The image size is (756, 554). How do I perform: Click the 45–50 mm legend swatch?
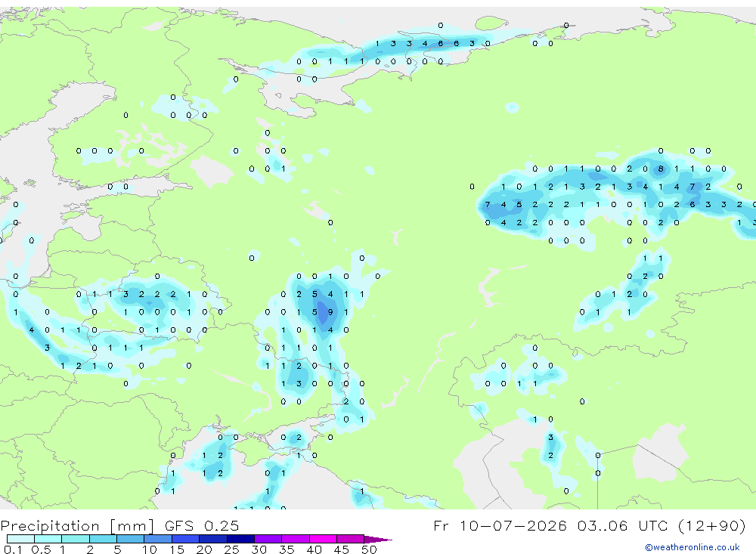click(351, 539)
